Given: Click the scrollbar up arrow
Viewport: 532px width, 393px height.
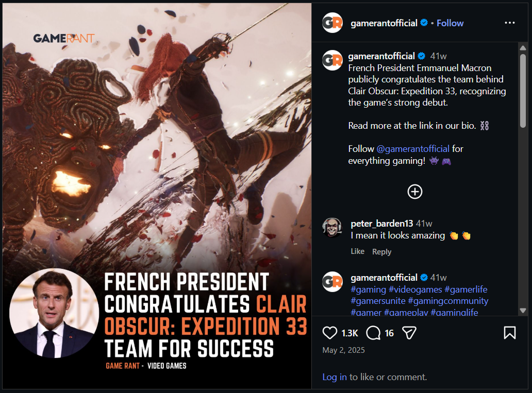Looking at the screenshot, I should click(523, 48).
